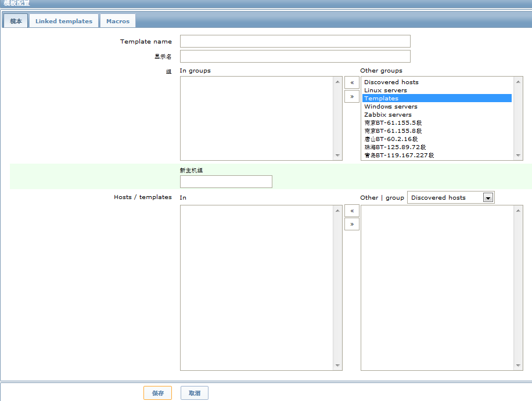Open the Other group dropdown
532x401 pixels.
click(x=451, y=198)
